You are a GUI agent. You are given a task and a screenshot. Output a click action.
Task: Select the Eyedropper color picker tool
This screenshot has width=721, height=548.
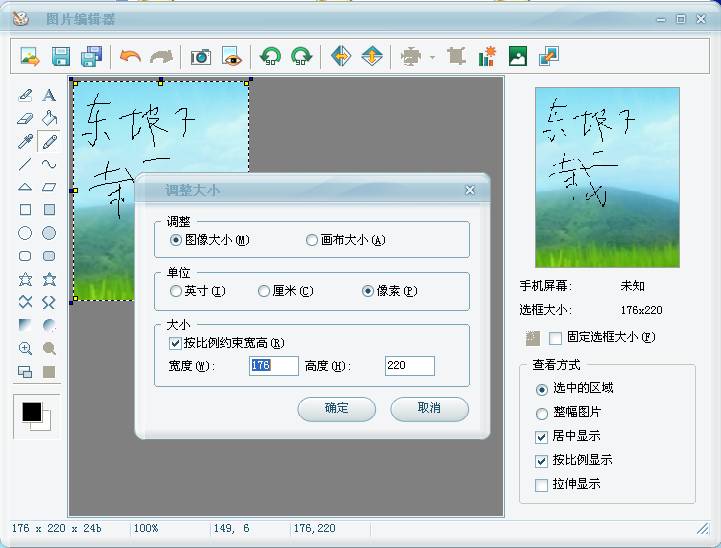click(x=25, y=142)
